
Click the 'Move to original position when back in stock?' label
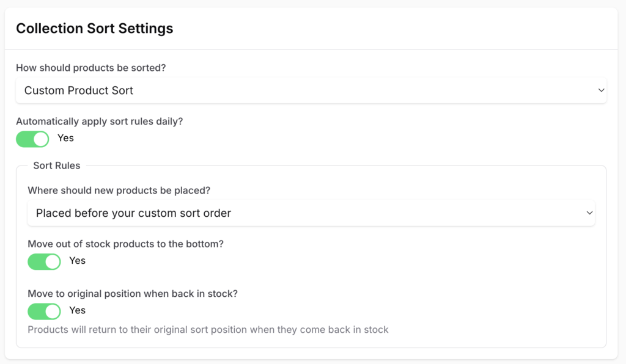pos(132,293)
